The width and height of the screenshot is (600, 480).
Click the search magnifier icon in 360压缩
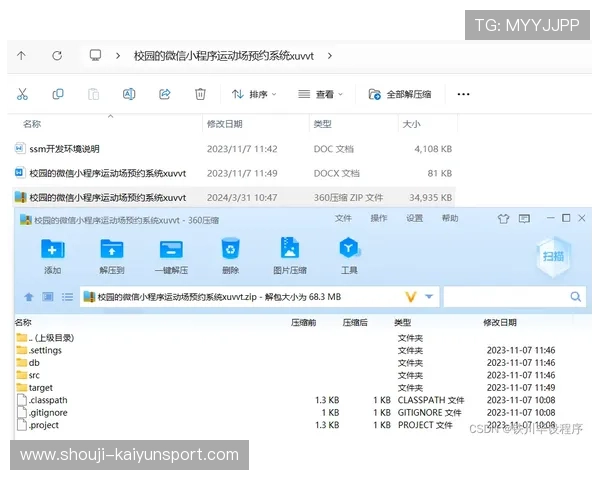coord(576,297)
